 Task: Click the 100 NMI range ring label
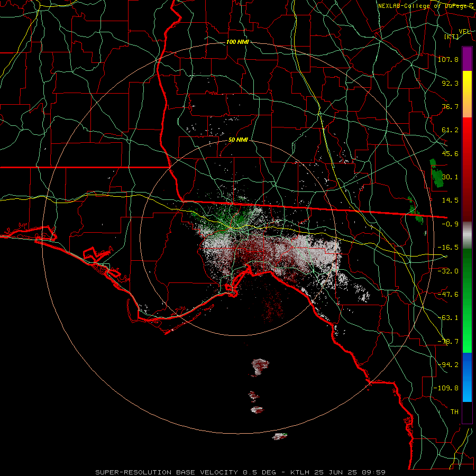point(237,42)
